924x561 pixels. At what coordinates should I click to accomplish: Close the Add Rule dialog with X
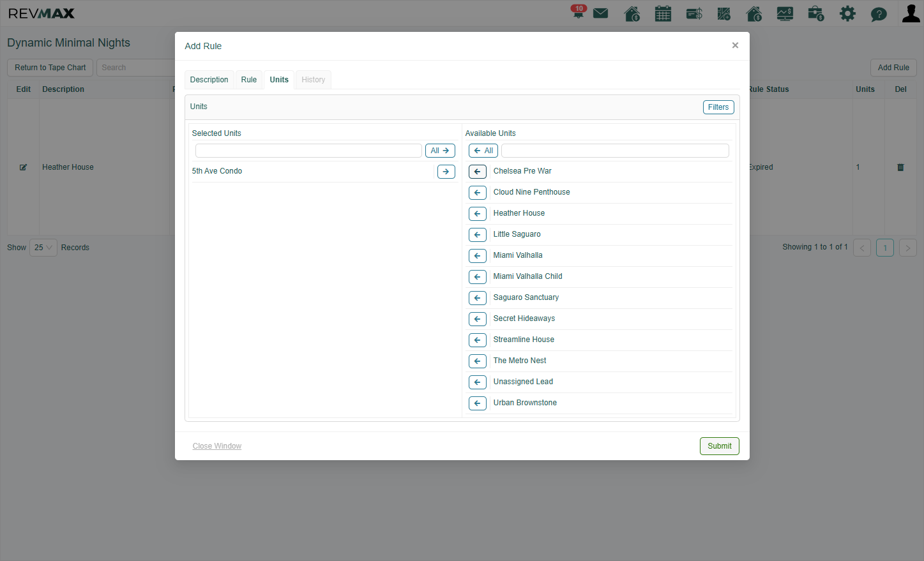(x=735, y=45)
